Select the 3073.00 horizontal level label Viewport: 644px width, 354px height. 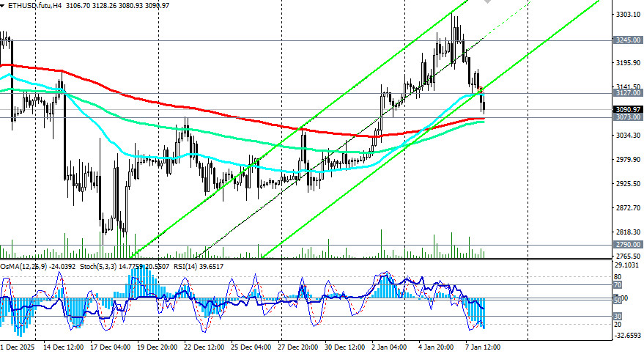pos(628,117)
